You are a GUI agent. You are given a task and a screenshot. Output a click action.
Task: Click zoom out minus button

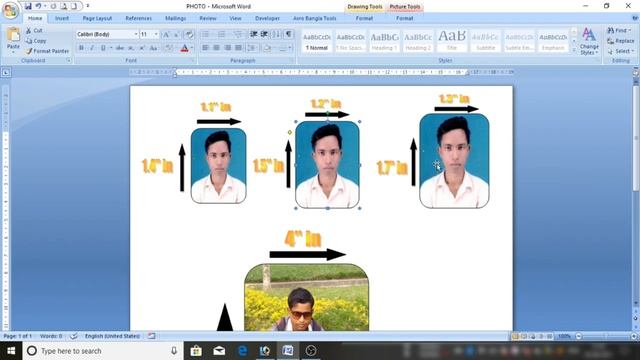click(578, 336)
